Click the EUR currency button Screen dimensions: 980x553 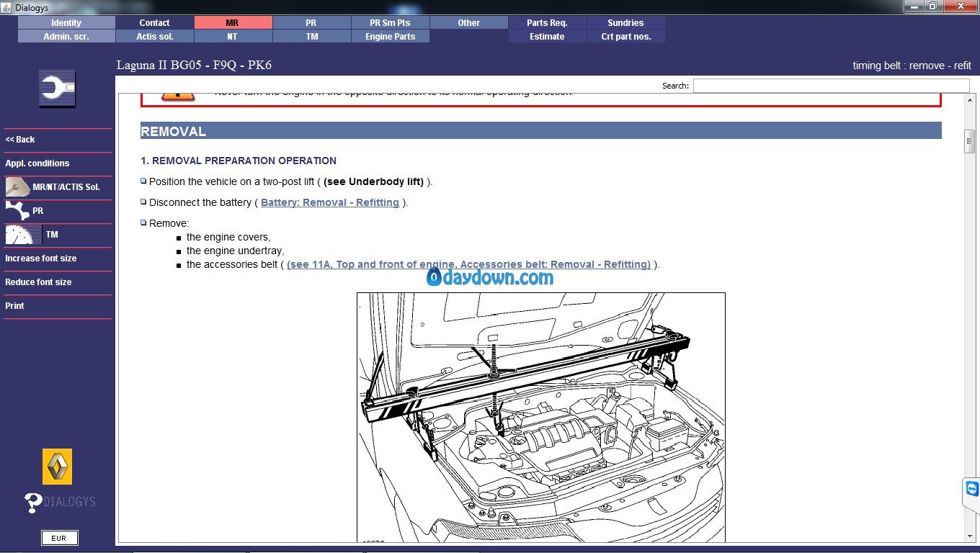59,538
